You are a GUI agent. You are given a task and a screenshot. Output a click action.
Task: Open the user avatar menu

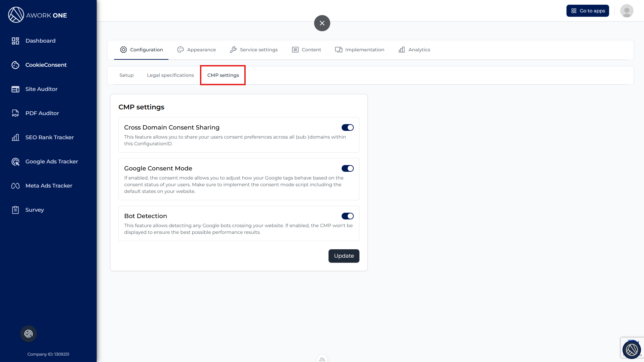pyautogui.click(x=627, y=11)
